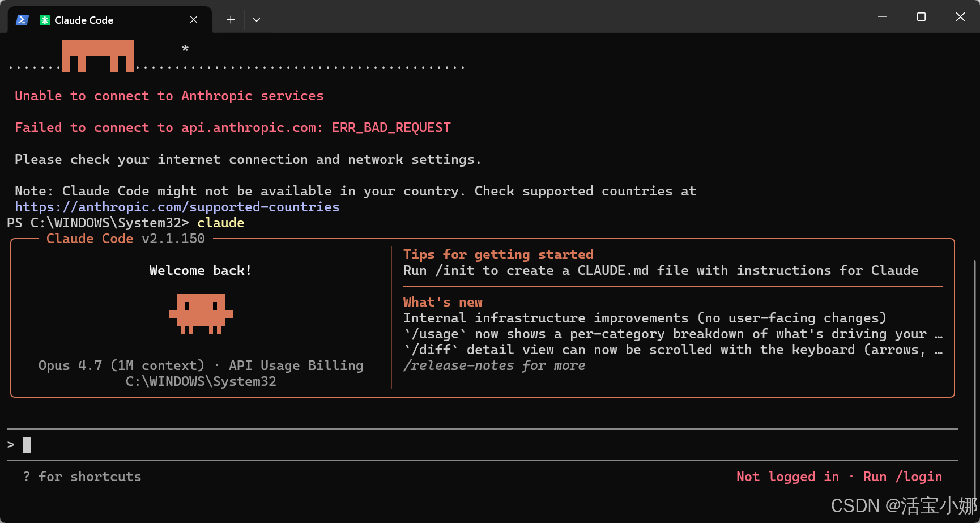Click the "Run /init to create a CLAUDE.md" tip
The height and width of the screenshot is (523, 980).
click(x=661, y=270)
